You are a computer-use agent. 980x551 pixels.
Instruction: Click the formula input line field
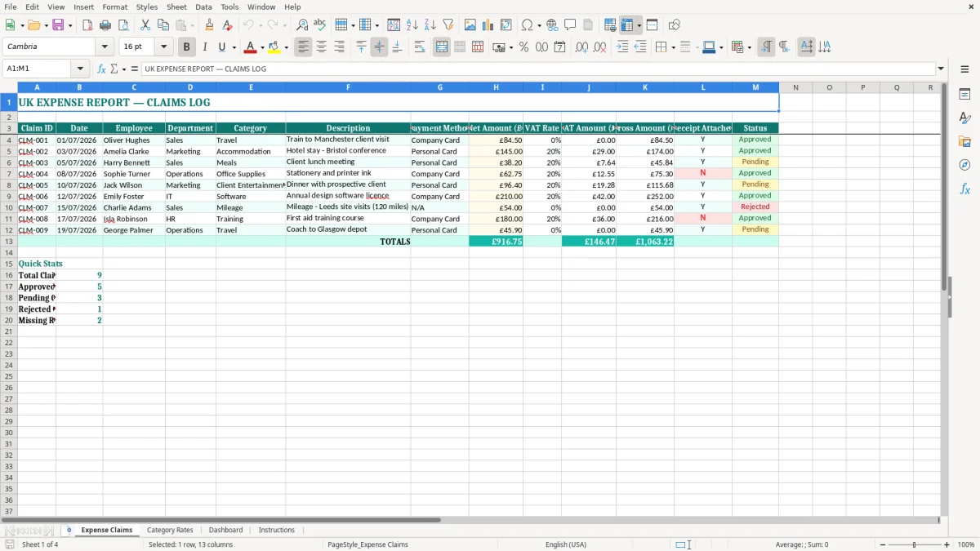538,69
